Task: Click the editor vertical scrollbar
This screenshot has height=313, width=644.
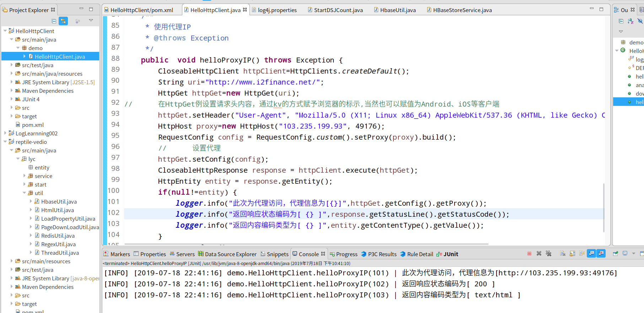Action: click(604, 208)
